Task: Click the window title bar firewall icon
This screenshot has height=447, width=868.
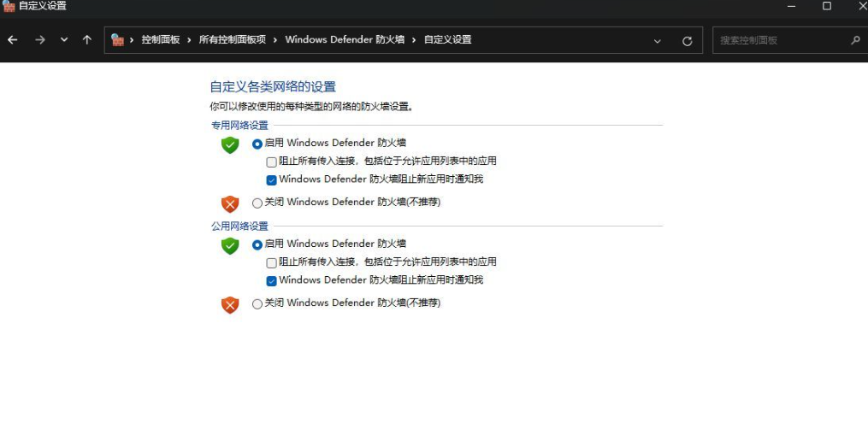Action: 9,6
